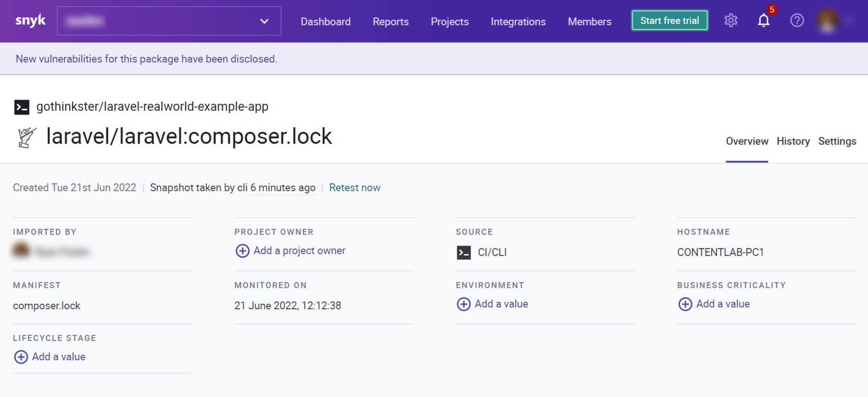868x397 pixels.
Task: Click Add a project owner link
Action: pyautogui.click(x=299, y=251)
